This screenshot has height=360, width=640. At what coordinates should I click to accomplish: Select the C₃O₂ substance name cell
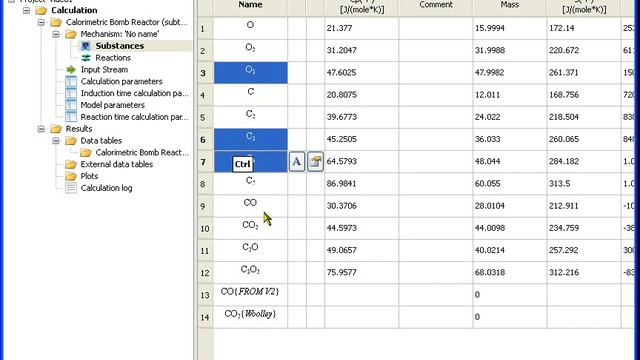pyautogui.click(x=250, y=273)
